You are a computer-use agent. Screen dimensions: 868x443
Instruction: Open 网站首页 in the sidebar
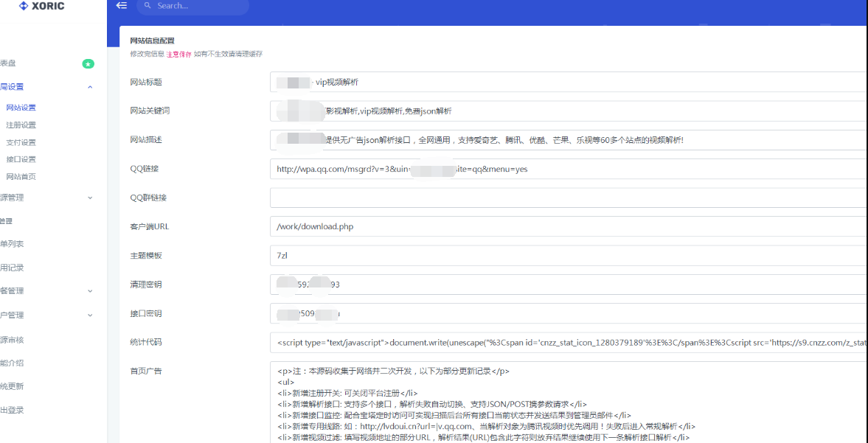pos(21,176)
